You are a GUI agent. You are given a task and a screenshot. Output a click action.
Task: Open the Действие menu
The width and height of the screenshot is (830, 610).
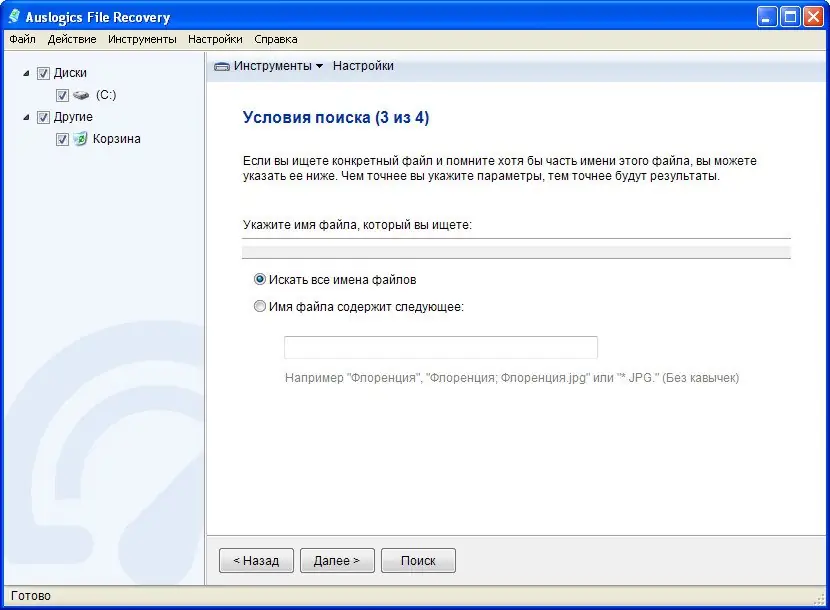point(72,39)
